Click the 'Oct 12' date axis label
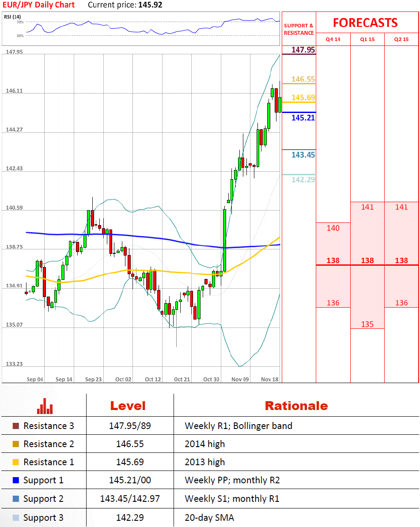Viewport: 420px width, 527px height. 153,380
